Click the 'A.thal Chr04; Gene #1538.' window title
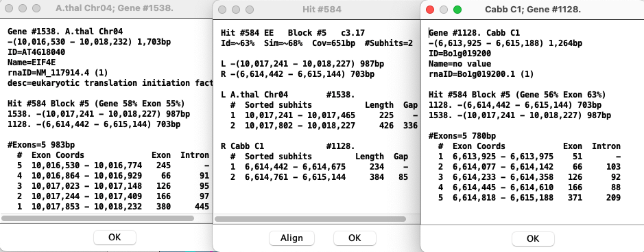 [114, 8]
